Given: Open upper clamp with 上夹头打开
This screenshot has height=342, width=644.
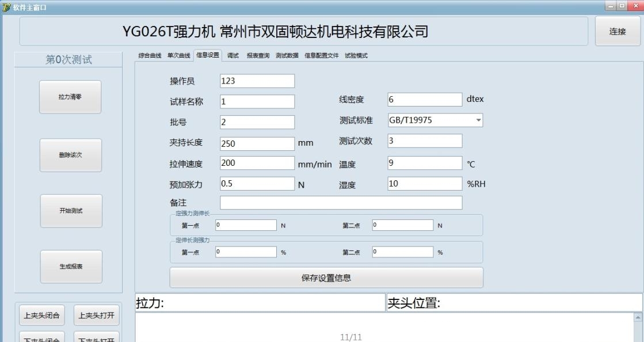Looking at the screenshot, I should point(97,315).
